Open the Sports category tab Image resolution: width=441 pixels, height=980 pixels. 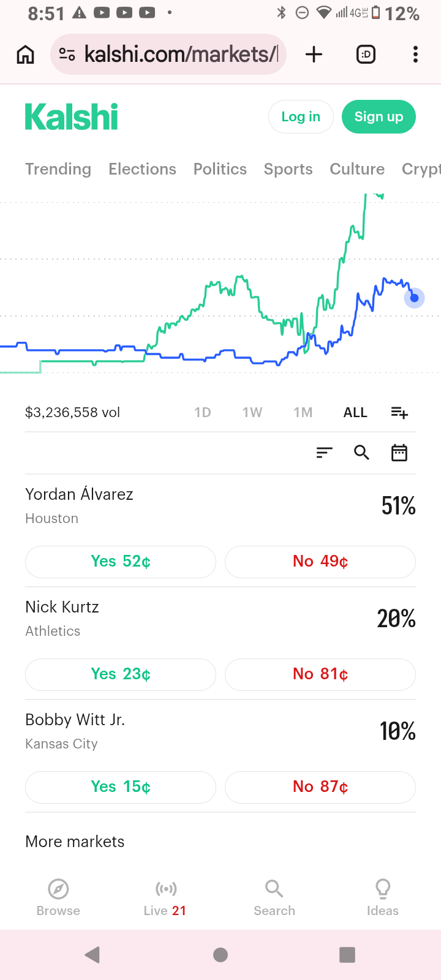(x=288, y=169)
